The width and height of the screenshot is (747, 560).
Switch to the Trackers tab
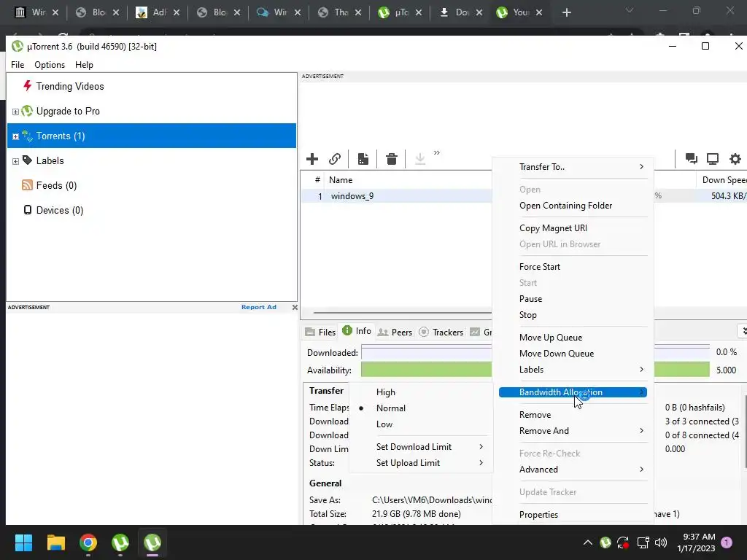click(441, 332)
